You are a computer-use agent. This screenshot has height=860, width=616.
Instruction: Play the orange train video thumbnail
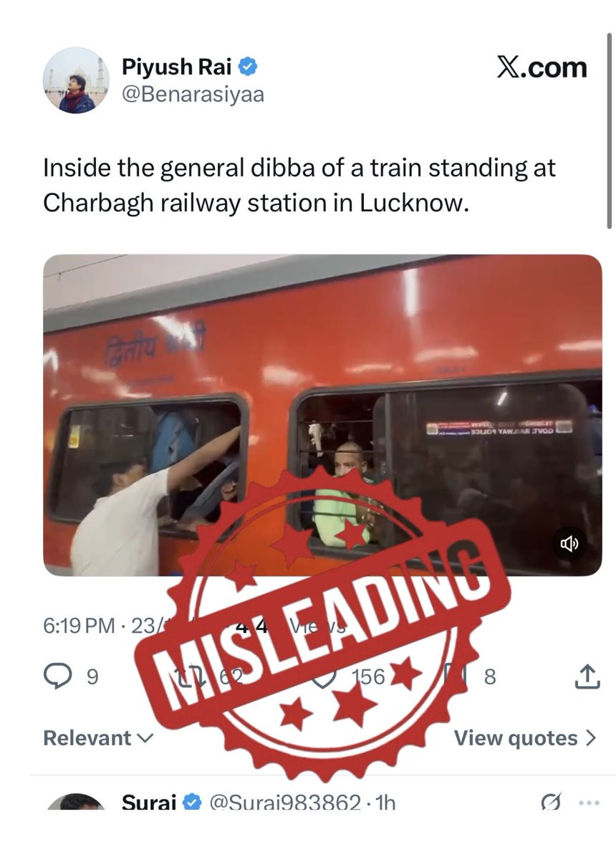click(x=322, y=415)
